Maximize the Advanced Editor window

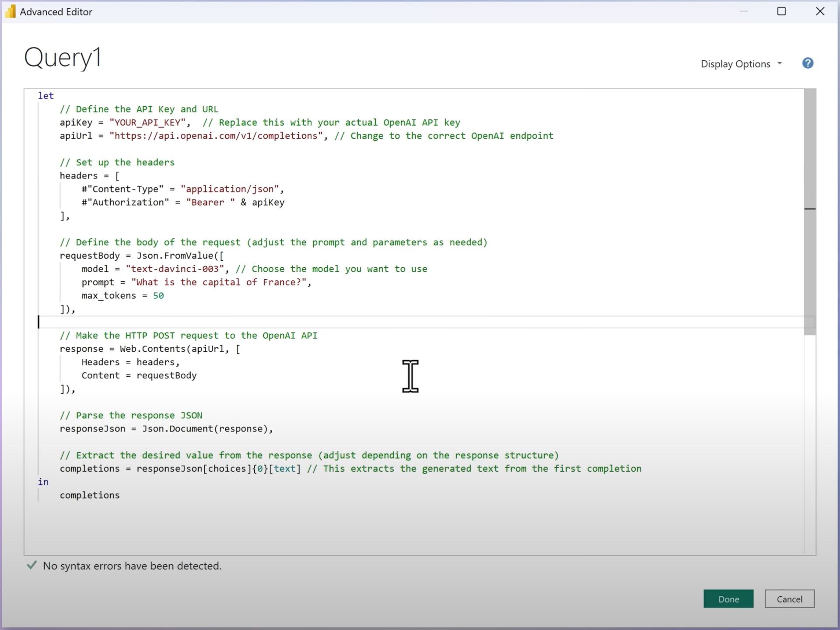(x=781, y=11)
